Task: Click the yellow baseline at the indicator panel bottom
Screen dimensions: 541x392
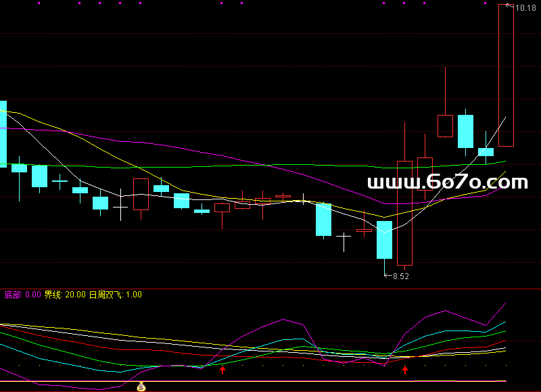Action: (270, 382)
